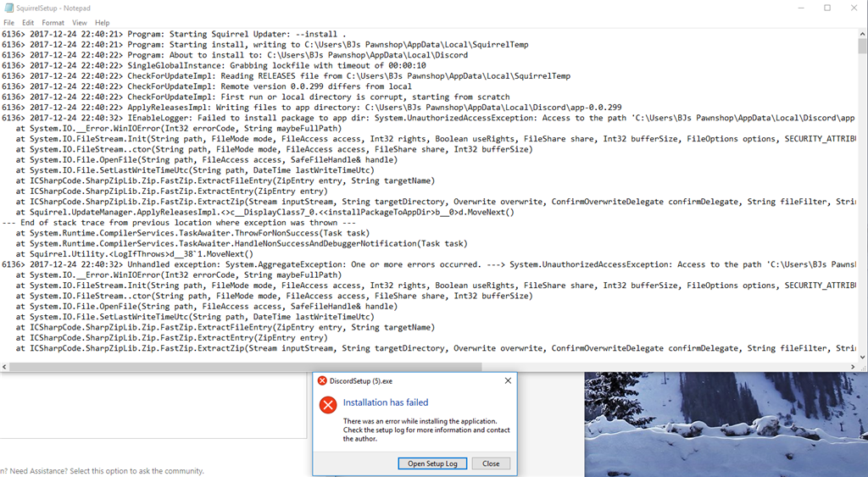Open the Edit menu in Notepad
This screenshot has height=477, width=868.
[x=28, y=23]
